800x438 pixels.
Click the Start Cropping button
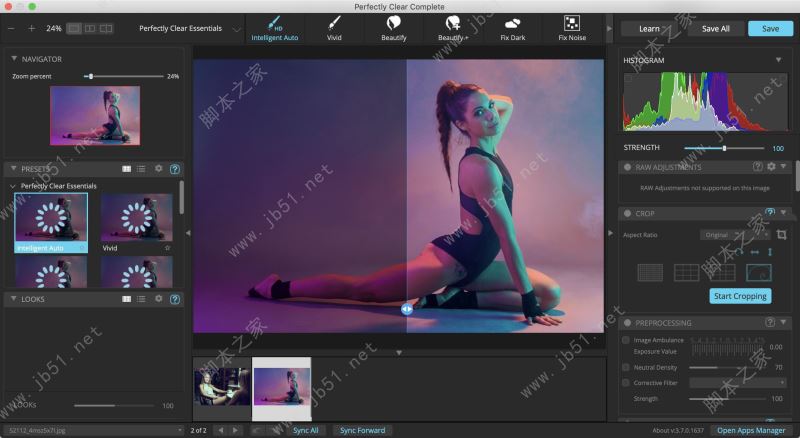tap(740, 296)
